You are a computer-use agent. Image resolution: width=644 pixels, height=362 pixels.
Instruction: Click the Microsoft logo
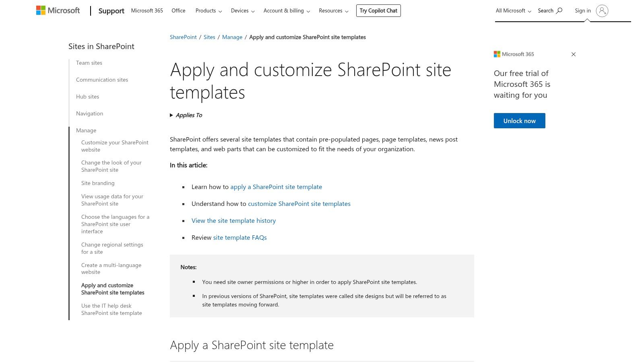(58, 10)
